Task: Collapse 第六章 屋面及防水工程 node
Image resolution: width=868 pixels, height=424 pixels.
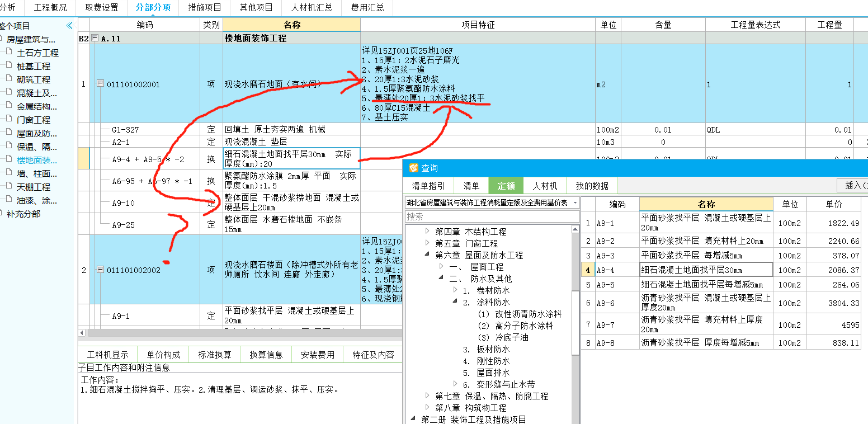Action: tap(428, 255)
